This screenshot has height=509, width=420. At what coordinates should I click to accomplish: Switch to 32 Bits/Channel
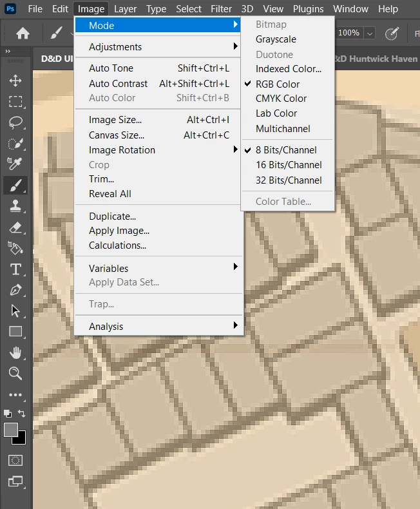point(289,180)
